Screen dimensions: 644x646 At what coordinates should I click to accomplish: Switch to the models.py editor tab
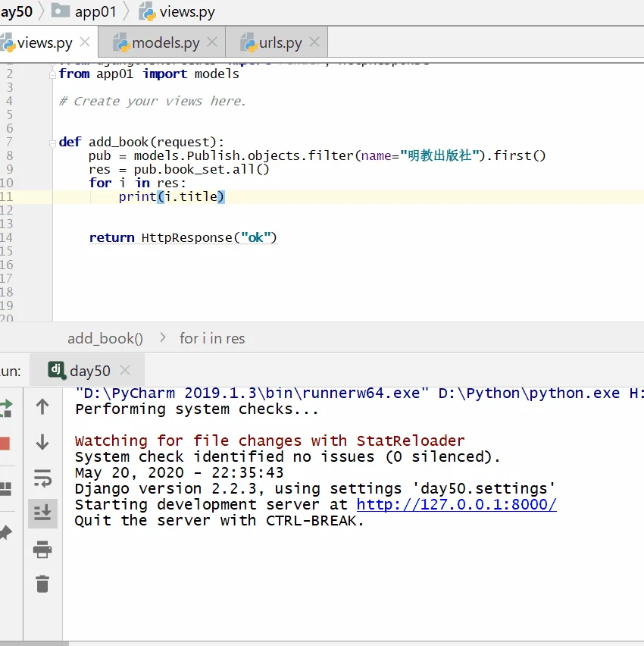click(x=162, y=42)
